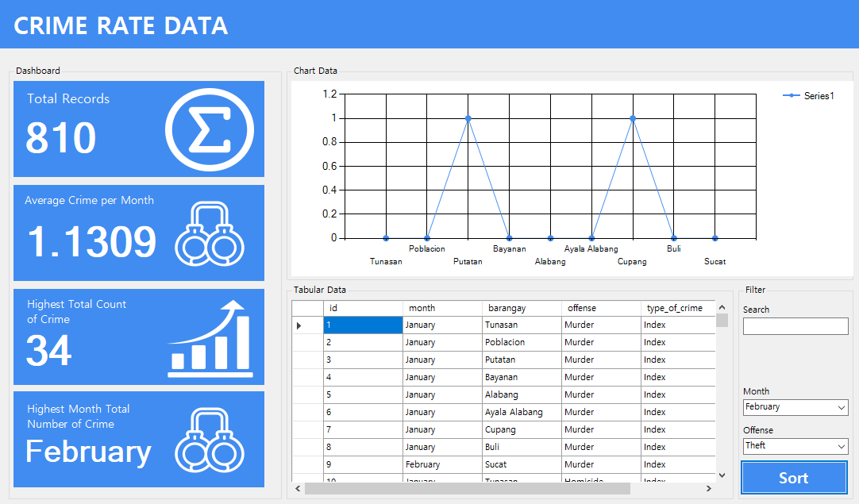Click the vertical scrollbar thumb of table
Screen dimensions: 859x504
(722, 320)
